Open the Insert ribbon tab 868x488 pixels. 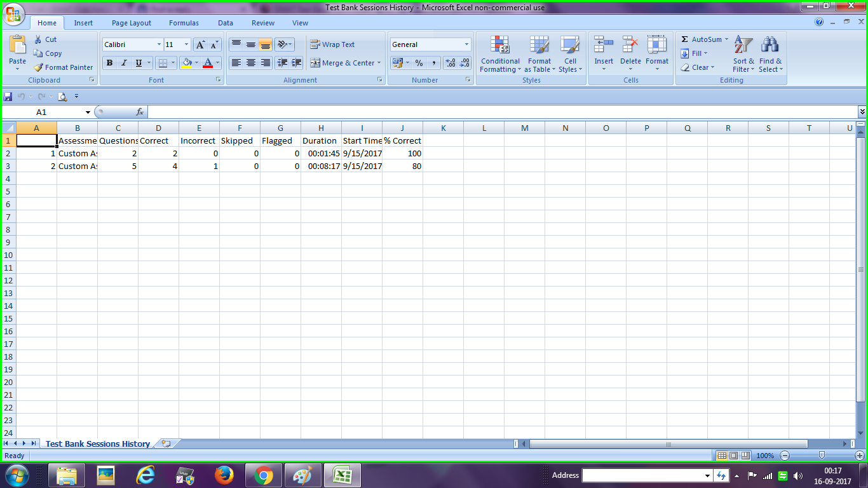83,23
